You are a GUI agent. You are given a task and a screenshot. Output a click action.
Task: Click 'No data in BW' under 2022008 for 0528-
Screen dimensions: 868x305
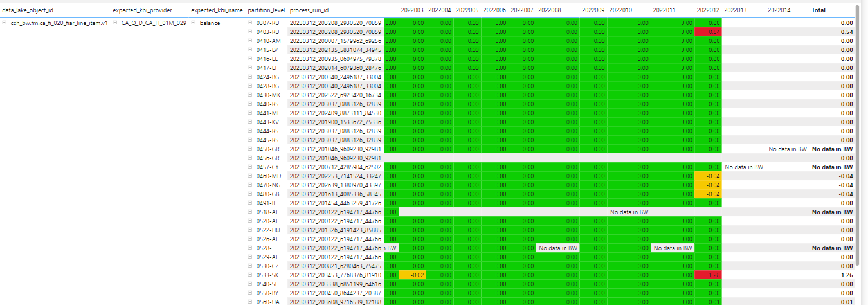pos(559,248)
